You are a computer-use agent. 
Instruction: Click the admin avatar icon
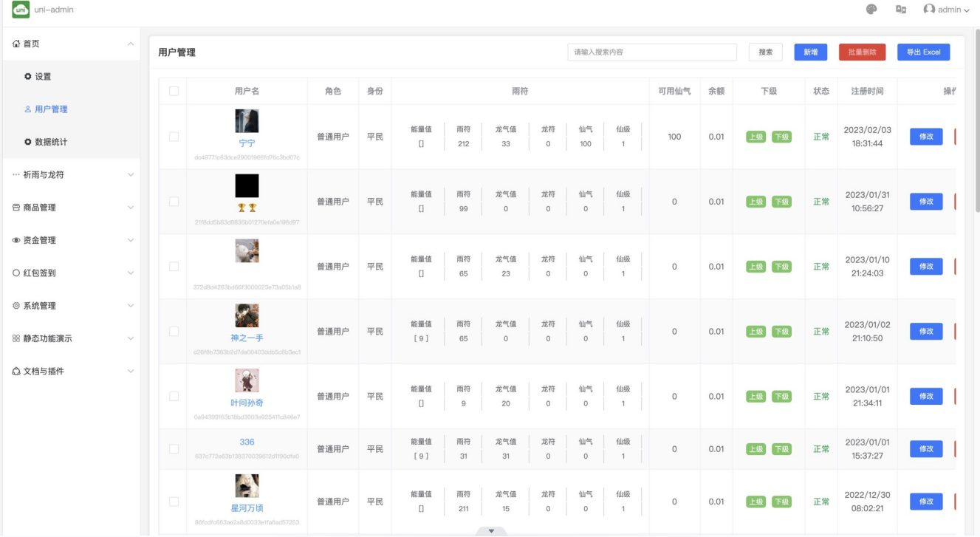929,10
